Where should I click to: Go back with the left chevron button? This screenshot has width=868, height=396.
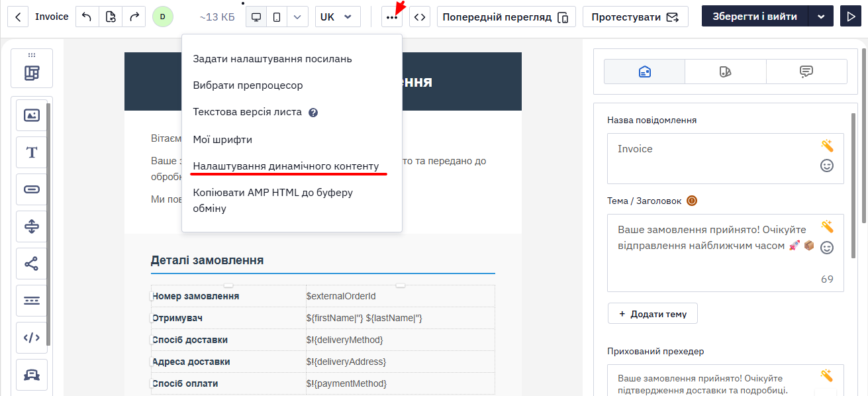tap(18, 17)
